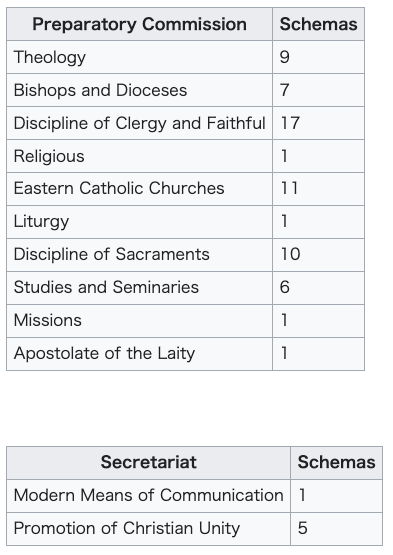Click the Discipline of Sacraments cell
Screen dimensions: 393x555
click(x=139, y=254)
